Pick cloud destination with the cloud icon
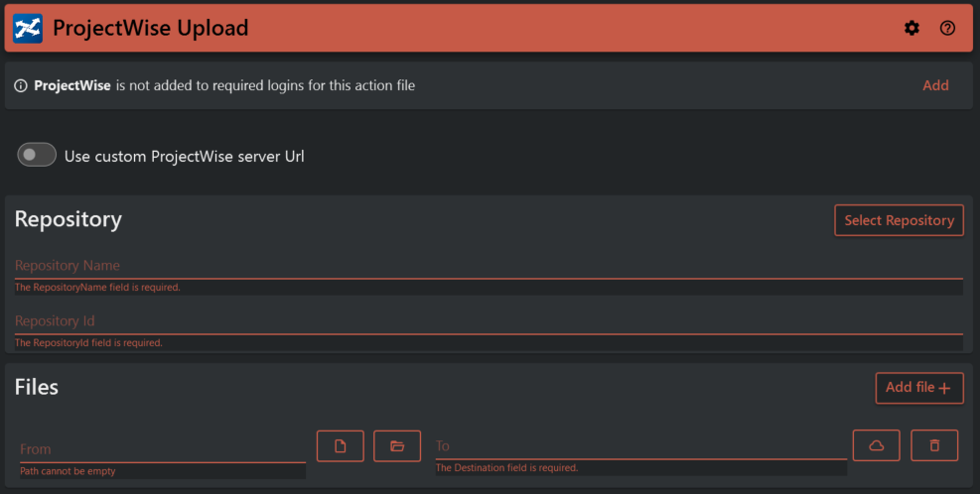Viewport: 980px width, 494px height. (877, 445)
